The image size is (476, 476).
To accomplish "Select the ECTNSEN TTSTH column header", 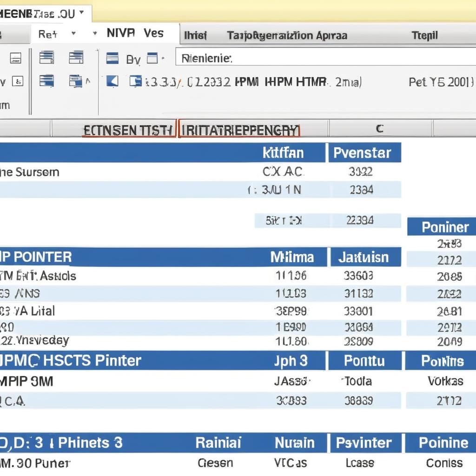I will [128, 131].
